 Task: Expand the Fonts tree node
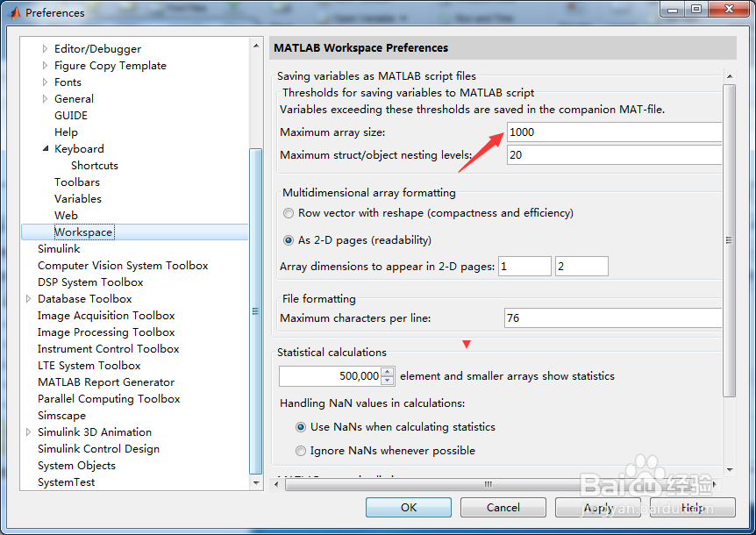[x=45, y=82]
